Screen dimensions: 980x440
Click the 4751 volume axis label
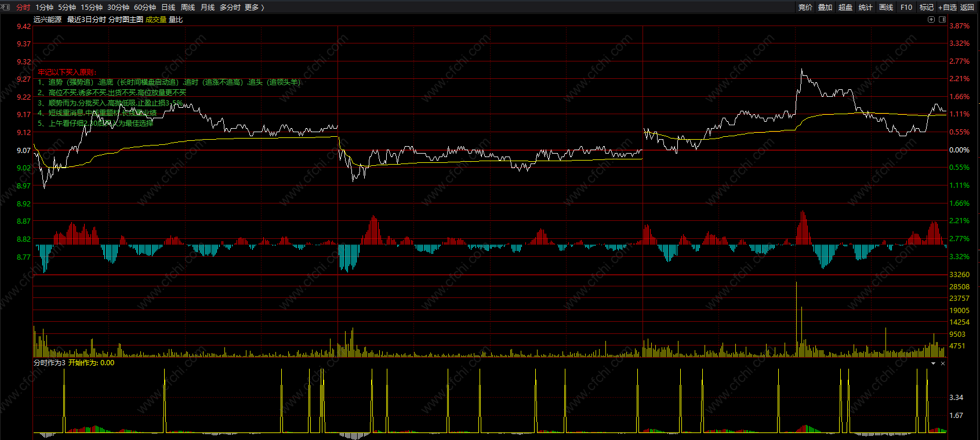[x=957, y=346]
